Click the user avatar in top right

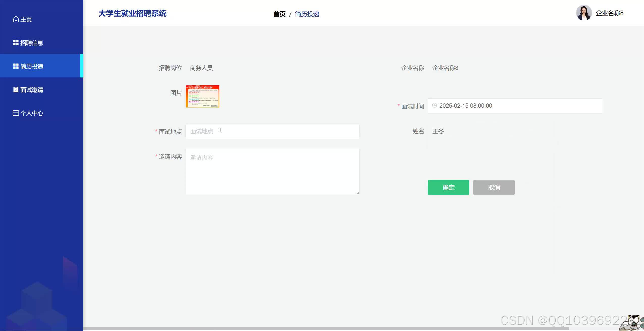(x=584, y=13)
